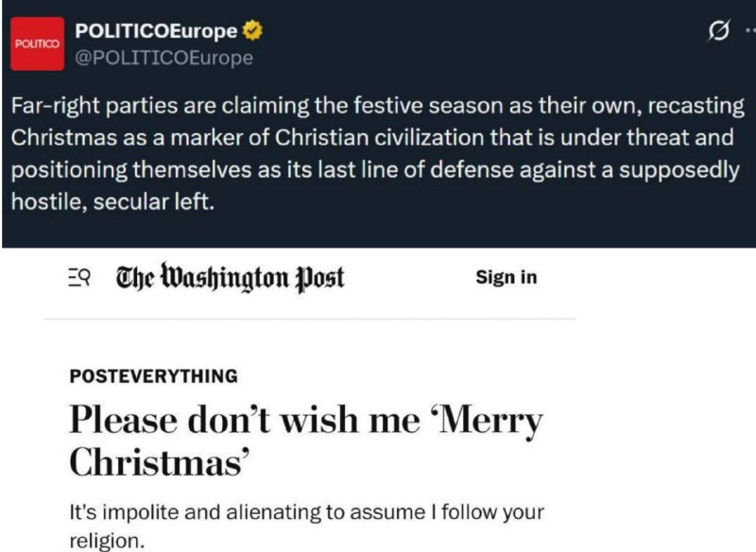Click the Washington Post Sign in button
The image size is (756, 552).
coord(506,277)
